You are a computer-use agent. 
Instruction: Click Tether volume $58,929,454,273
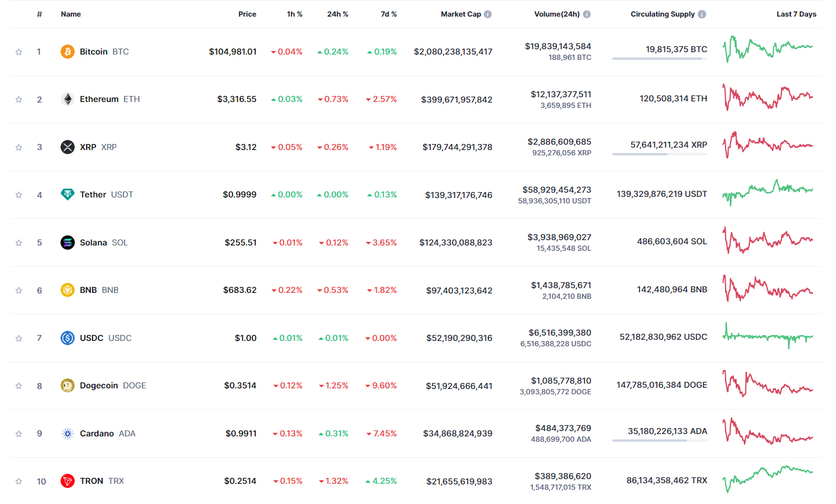557,190
